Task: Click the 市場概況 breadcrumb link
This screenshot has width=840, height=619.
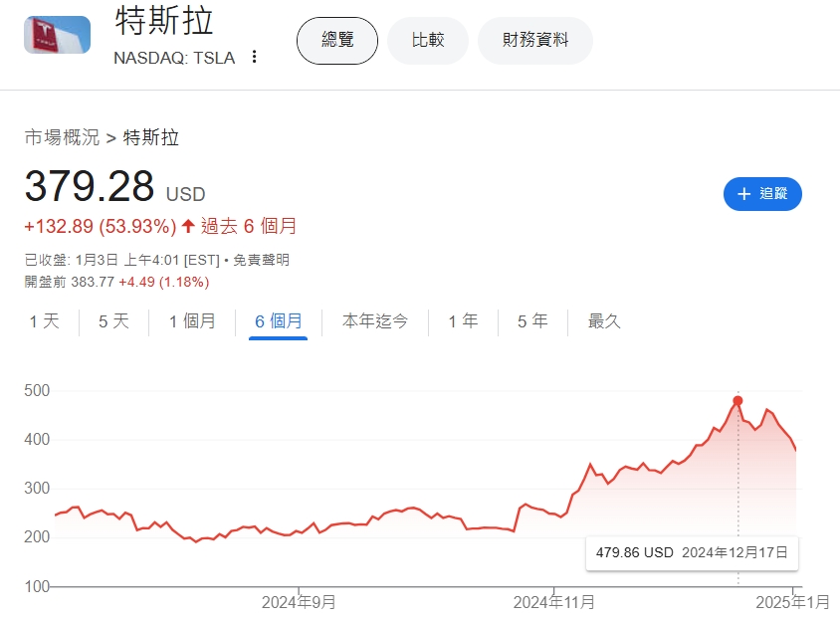Action: pos(62,138)
